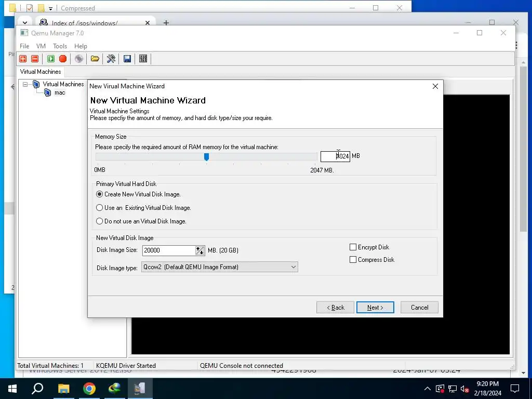Open the Windows Start menu
Viewport: 532px width, 399px height.
12,389
